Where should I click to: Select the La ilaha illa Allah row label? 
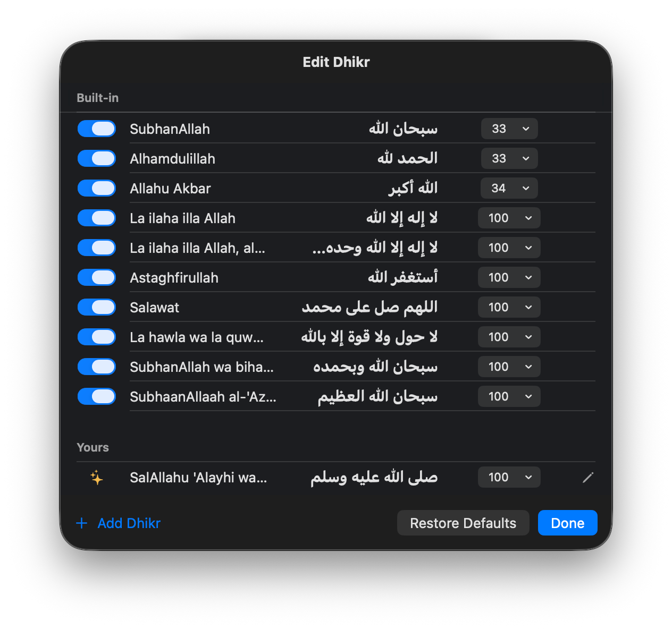182,218
